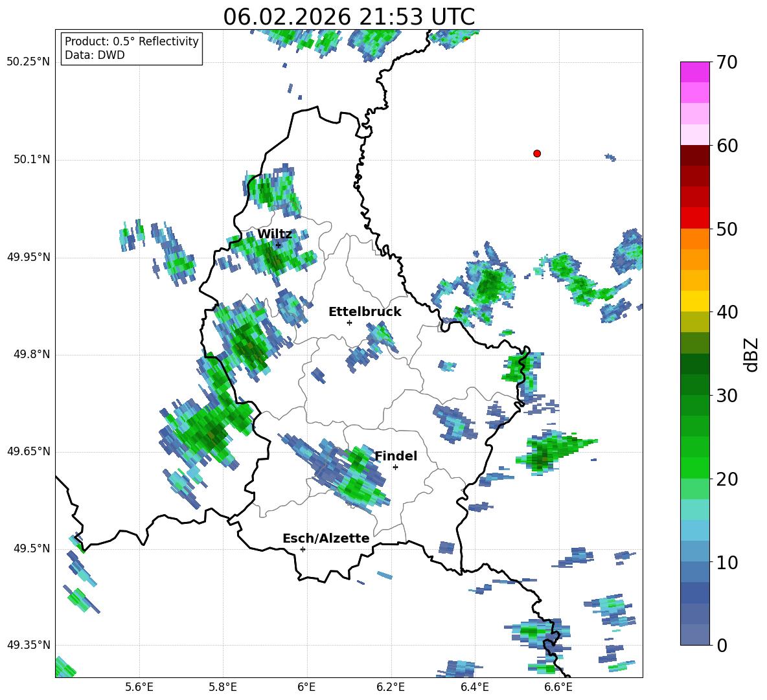Click the Wiltz station cross marker
Viewport: 767px width, 700px height.
coord(278,245)
